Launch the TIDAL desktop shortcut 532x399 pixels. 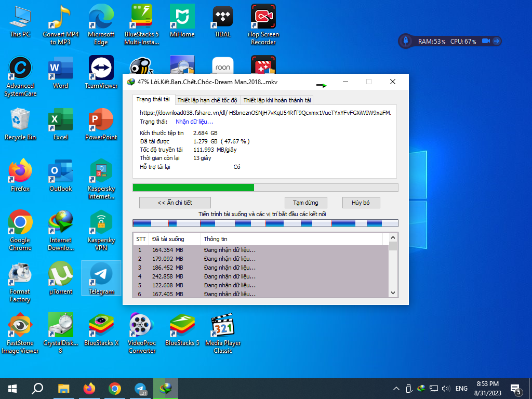click(x=222, y=22)
